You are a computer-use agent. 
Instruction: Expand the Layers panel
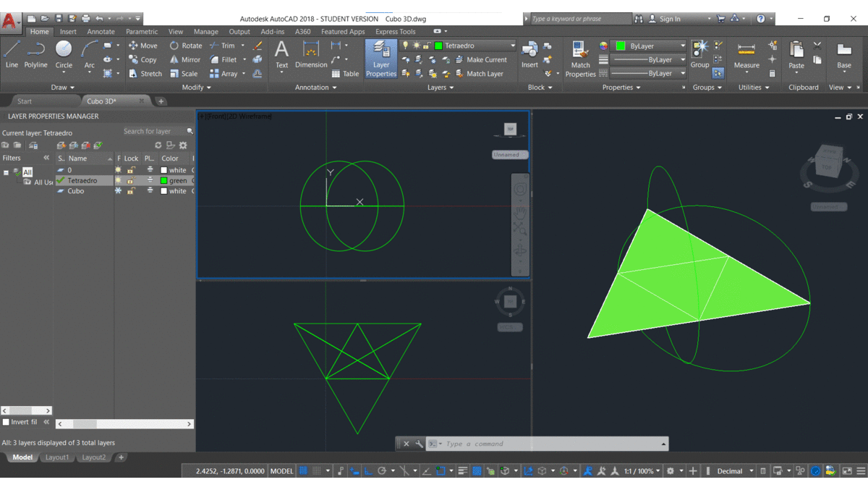(441, 88)
